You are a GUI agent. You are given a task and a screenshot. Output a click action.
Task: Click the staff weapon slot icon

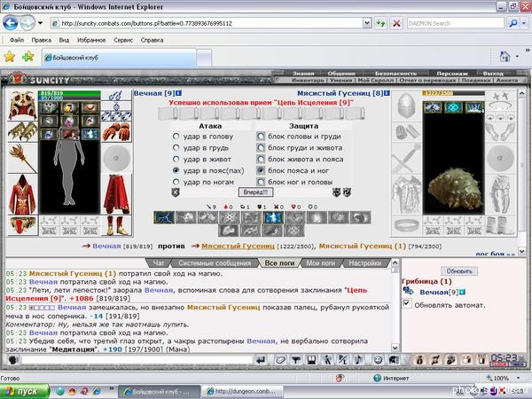[x=23, y=158]
